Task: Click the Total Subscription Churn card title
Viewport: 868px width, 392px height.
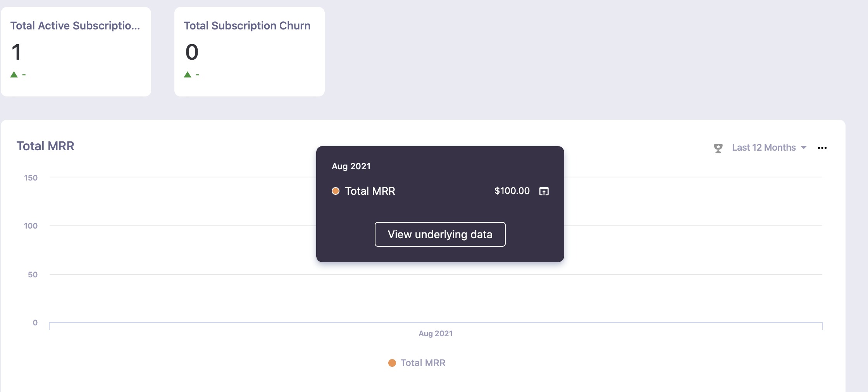Action: (247, 26)
